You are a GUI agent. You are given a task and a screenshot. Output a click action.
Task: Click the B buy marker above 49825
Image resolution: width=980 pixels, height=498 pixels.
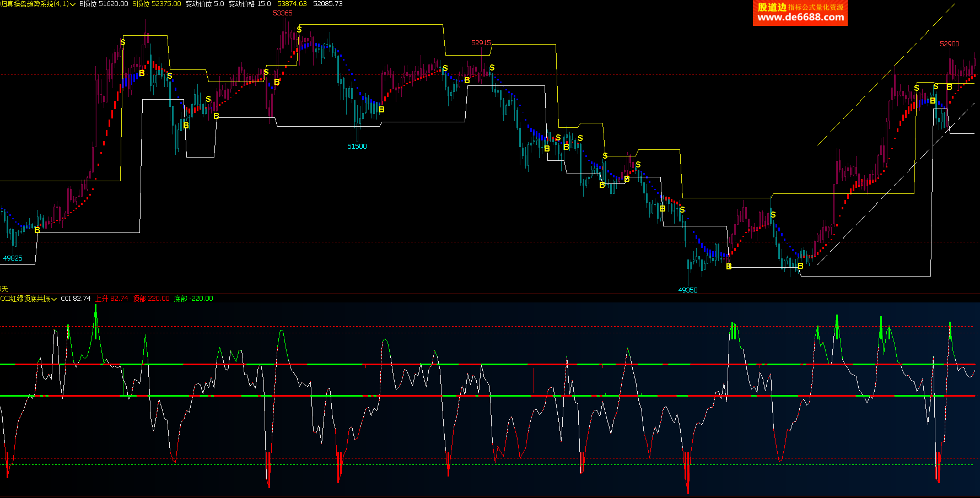pos(37,230)
